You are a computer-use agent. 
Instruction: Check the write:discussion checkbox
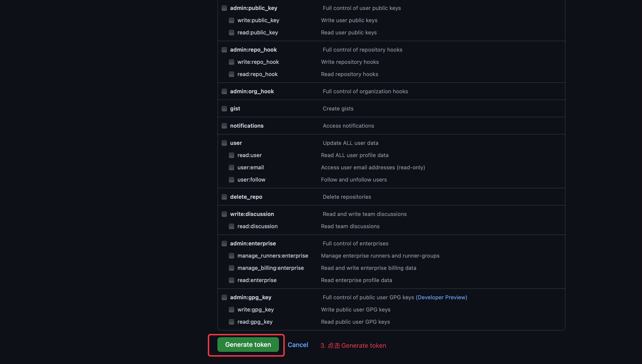pyautogui.click(x=224, y=214)
